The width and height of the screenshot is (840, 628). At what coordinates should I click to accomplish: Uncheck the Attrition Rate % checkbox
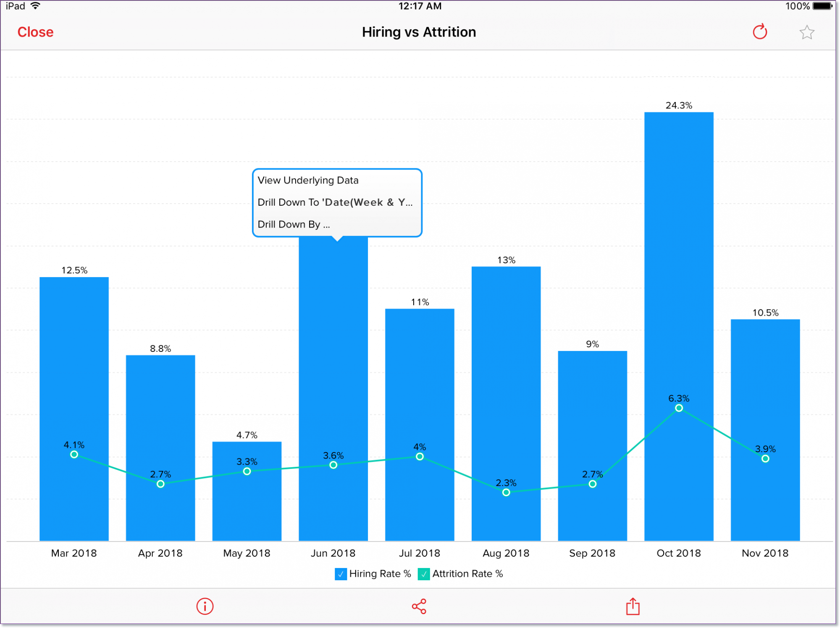[424, 573]
